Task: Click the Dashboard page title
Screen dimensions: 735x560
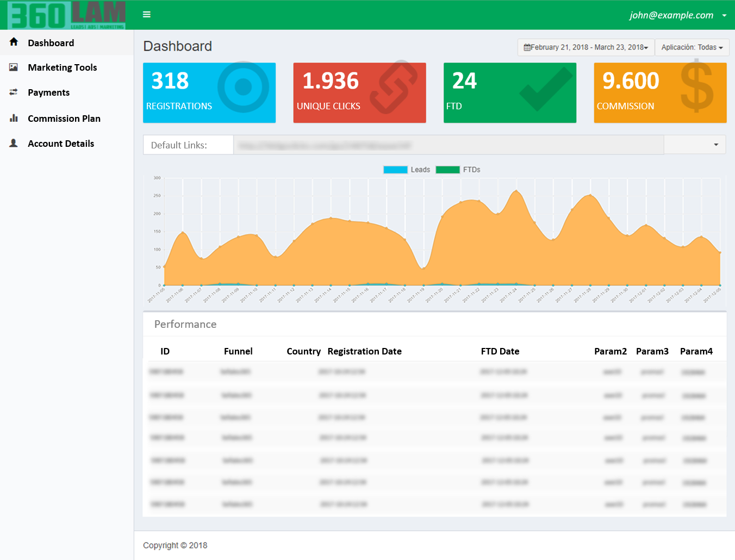Action: pos(178,46)
